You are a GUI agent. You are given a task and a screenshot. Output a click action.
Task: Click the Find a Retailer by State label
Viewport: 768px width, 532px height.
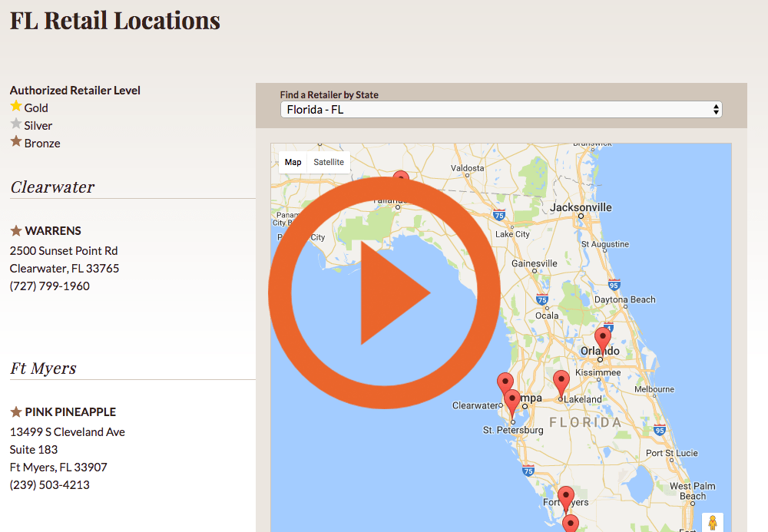point(329,94)
